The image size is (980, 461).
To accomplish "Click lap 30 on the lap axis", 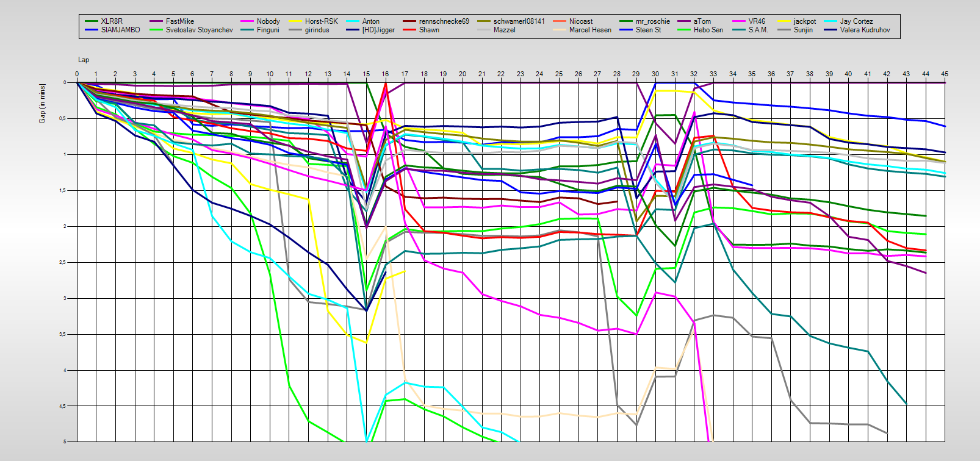I will 655,74.
